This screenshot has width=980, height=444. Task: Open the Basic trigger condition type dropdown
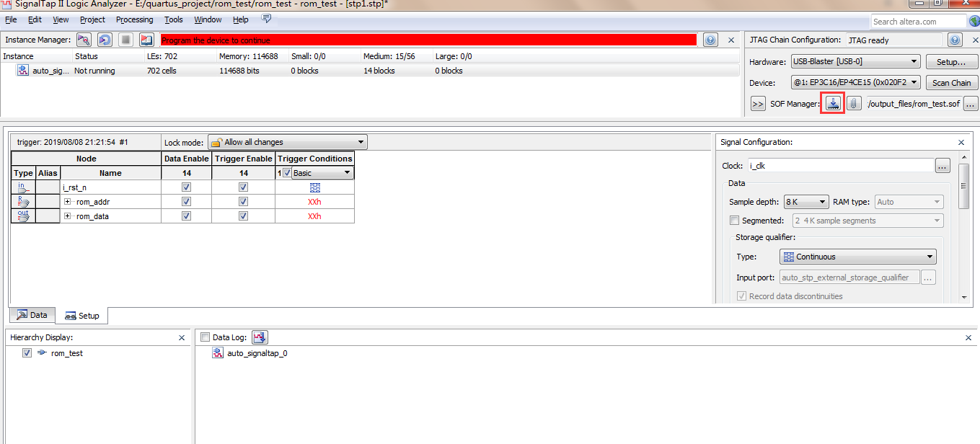(x=322, y=173)
